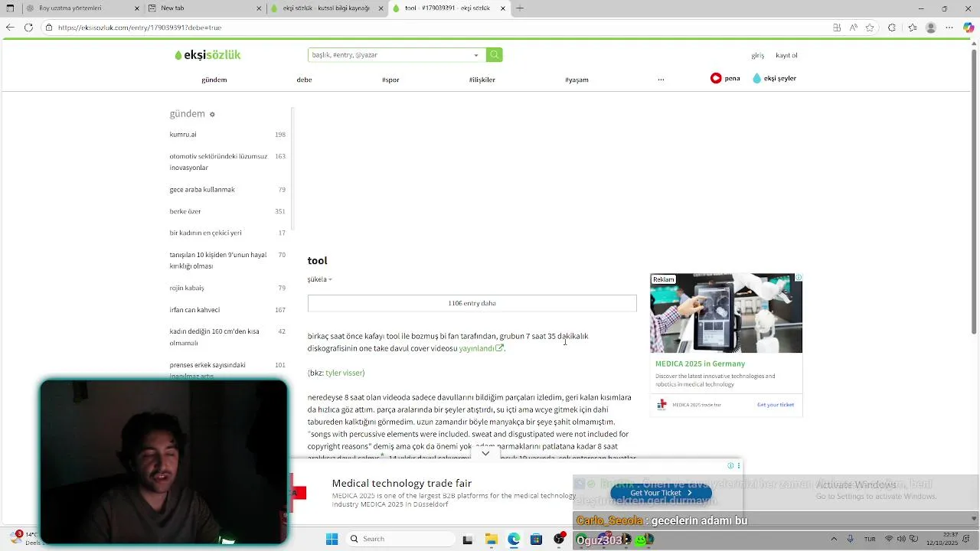Close the 'Boy uzatma yöntemleri' tab
The height and width of the screenshot is (551, 980).
(137, 8)
